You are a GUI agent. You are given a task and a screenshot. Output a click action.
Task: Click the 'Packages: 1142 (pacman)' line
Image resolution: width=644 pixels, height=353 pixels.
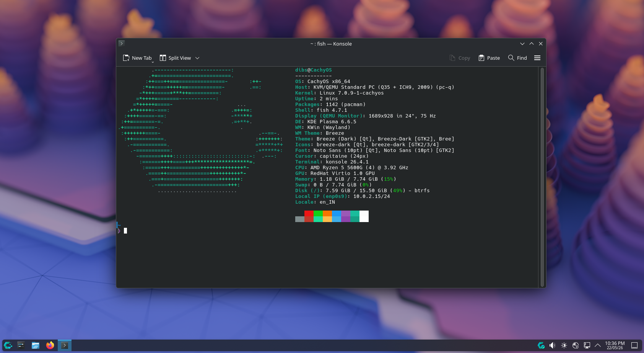330,105
